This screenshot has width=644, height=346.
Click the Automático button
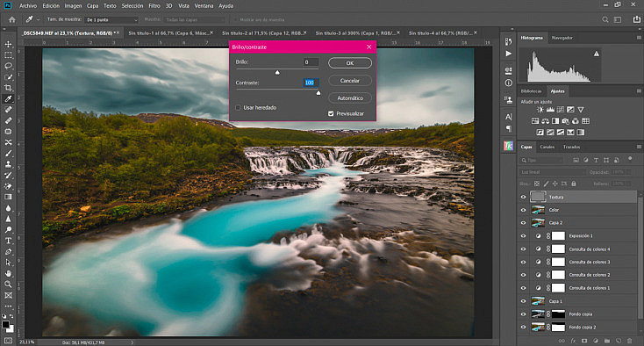pyautogui.click(x=350, y=98)
